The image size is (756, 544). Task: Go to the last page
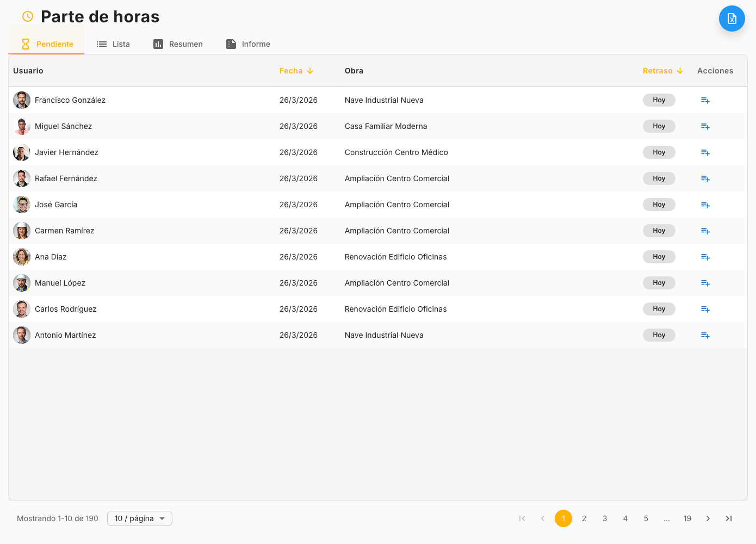click(x=728, y=518)
